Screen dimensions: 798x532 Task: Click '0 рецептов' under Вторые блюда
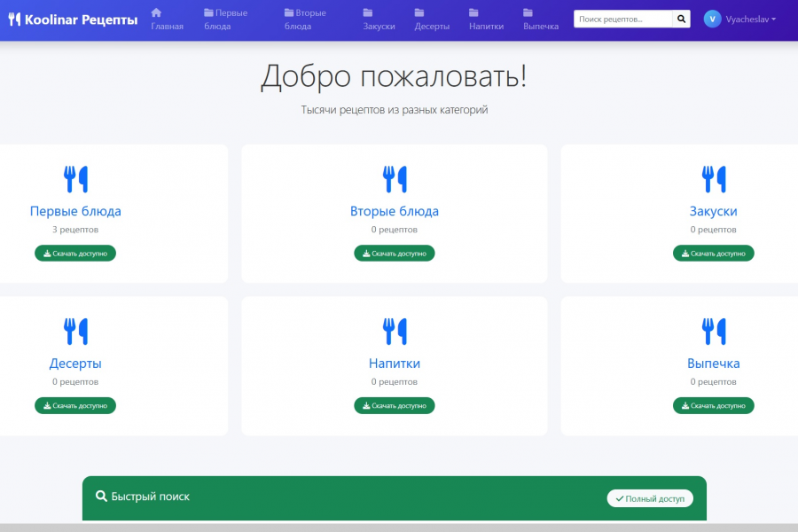pos(395,230)
